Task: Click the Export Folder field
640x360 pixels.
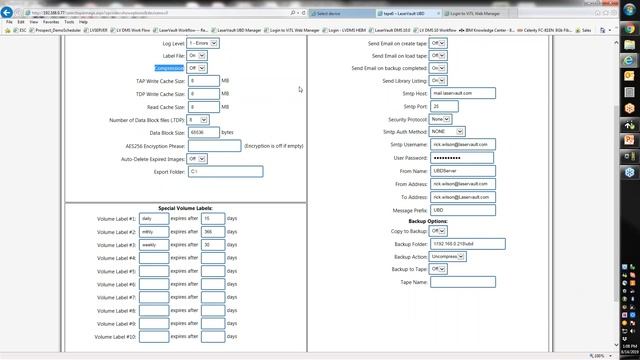Action: [x=226, y=171]
